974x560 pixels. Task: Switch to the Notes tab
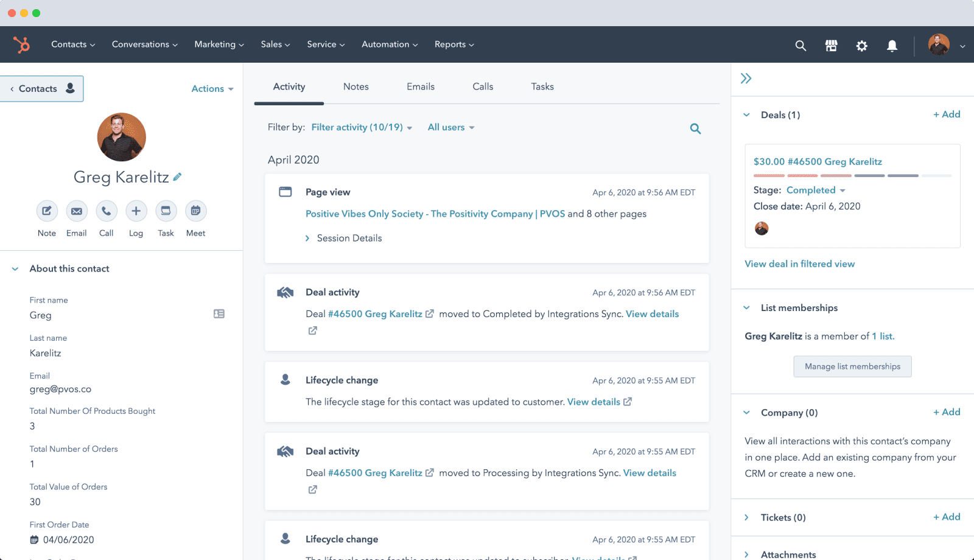[356, 86]
